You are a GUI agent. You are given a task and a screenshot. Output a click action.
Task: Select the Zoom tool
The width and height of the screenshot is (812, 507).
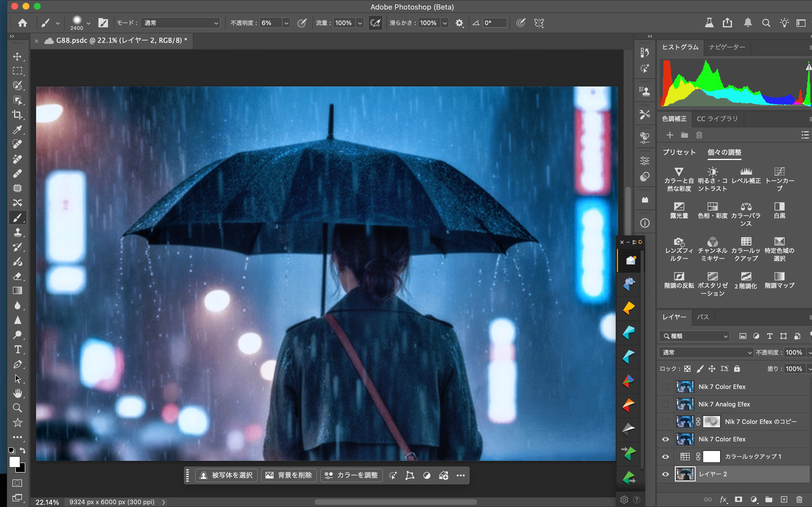(x=17, y=408)
